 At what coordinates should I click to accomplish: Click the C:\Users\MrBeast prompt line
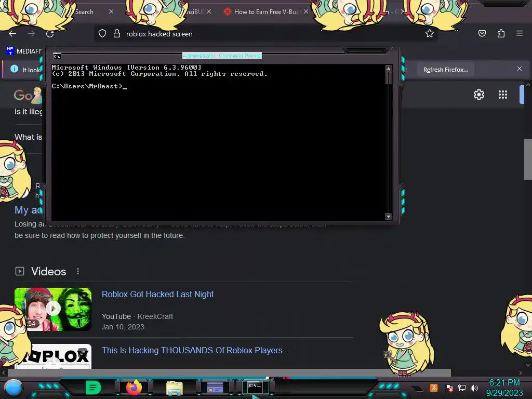[89, 86]
